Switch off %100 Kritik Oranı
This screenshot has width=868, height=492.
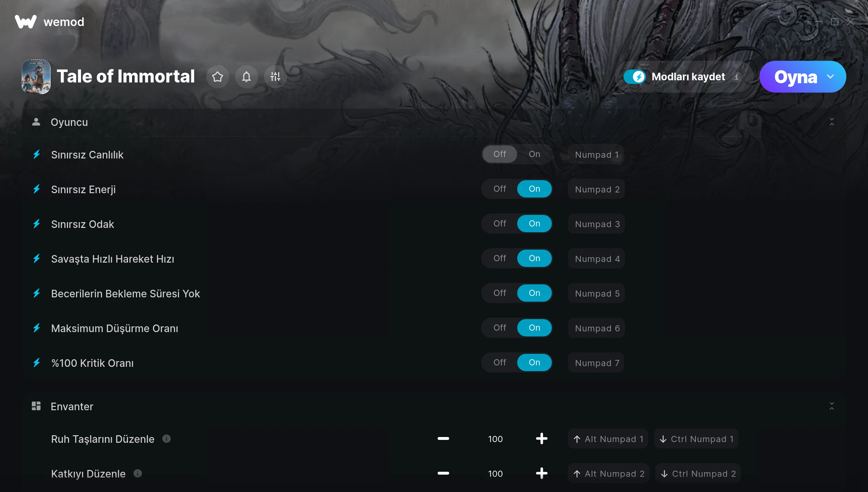[x=499, y=362]
